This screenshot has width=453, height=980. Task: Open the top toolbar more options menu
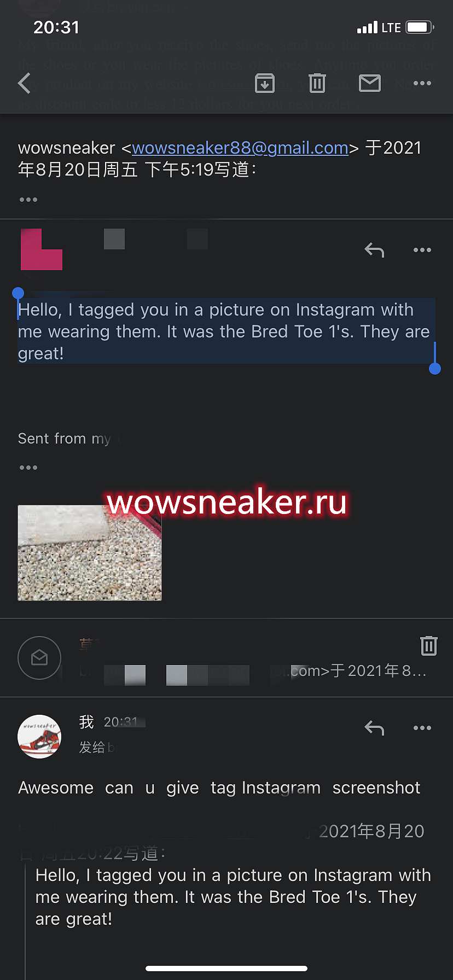coord(422,83)
